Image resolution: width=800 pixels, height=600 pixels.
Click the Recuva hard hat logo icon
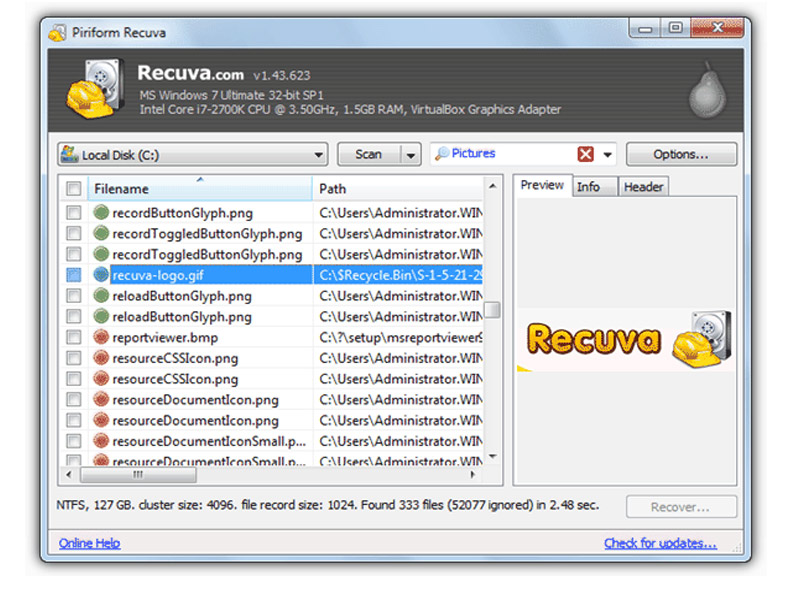tap(95, 88)
